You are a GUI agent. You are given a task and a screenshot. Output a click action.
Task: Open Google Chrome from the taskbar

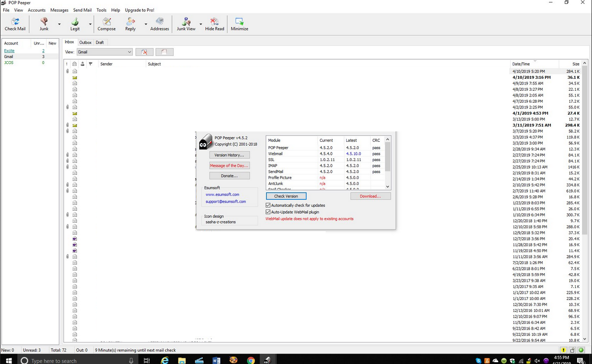point(251,361)
